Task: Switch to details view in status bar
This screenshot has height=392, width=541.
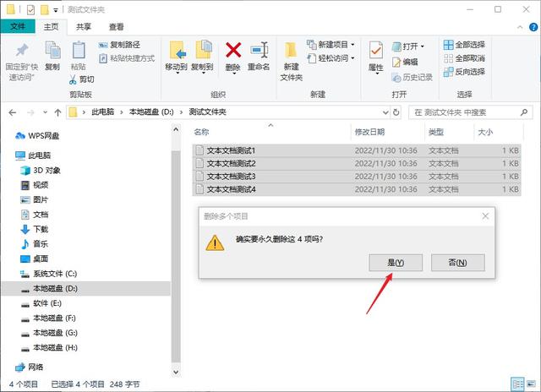Action: click(x=517, y=384)
